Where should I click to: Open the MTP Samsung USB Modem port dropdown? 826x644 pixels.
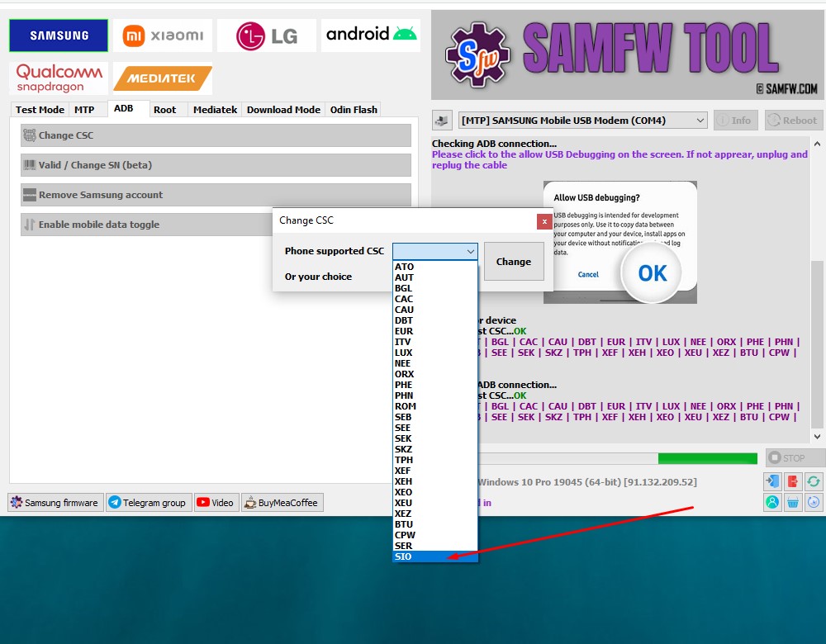pos(582,121)
